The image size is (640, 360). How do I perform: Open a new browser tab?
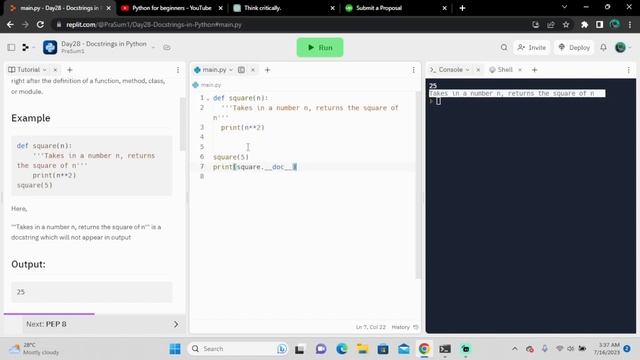click(x=462, y=8)
